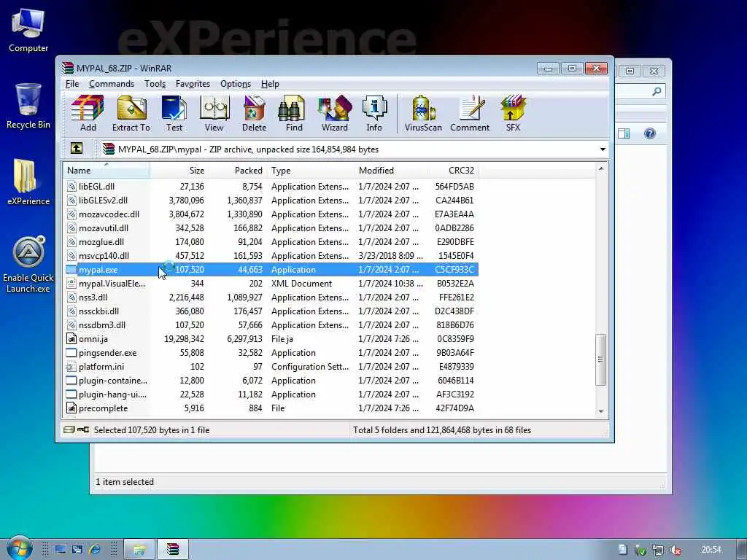Viewport: 747px width, 560px height.
Task: Sort list by Name column
Action: (x=107, y=171)
